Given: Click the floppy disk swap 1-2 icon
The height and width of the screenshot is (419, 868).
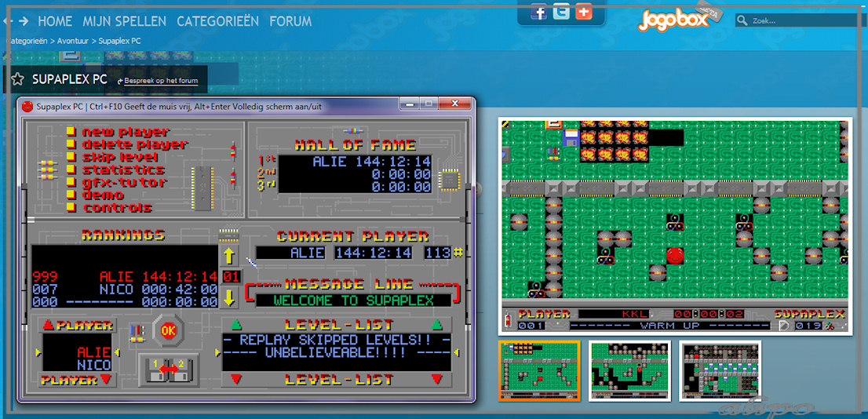Looking at the screenshot, I should [168, 370].
